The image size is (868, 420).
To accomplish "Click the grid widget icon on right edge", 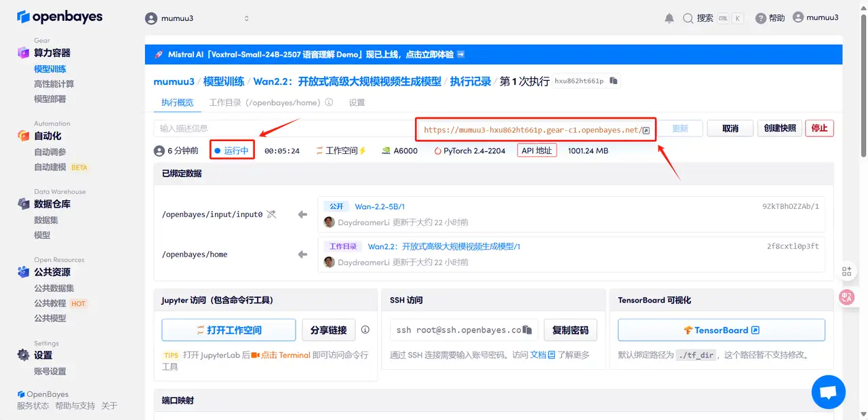I will coord(846,271).
